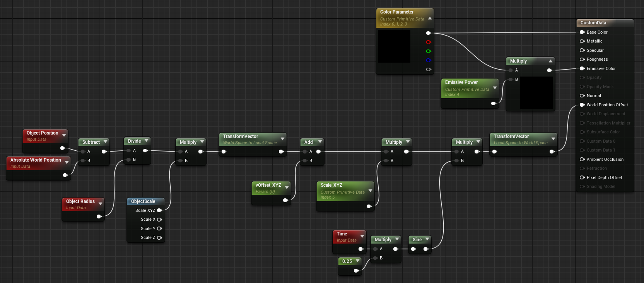Click the Scale Z output pin on ObjectScale
This screenshot has height=283, width=644.
[x=159, y=238]
